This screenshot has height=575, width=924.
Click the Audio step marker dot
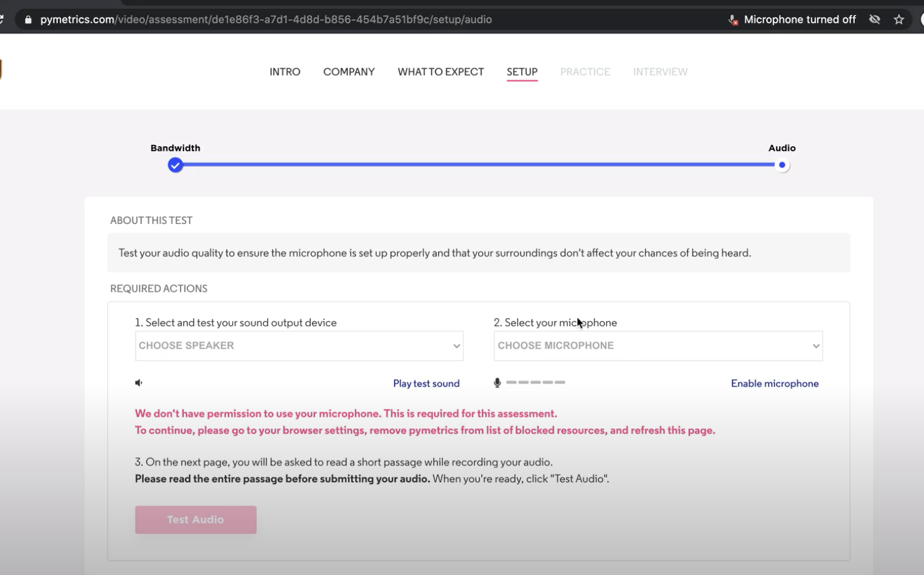782,165
